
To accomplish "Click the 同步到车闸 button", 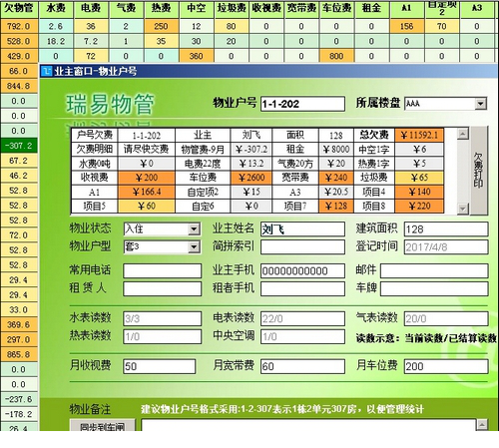I will pyautogui.click(x=103, y=425).
